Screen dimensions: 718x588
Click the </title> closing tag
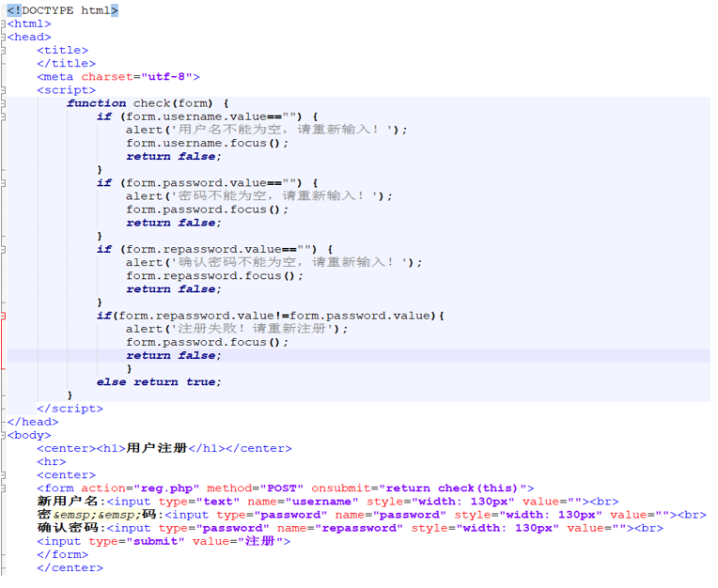(66, 64)
